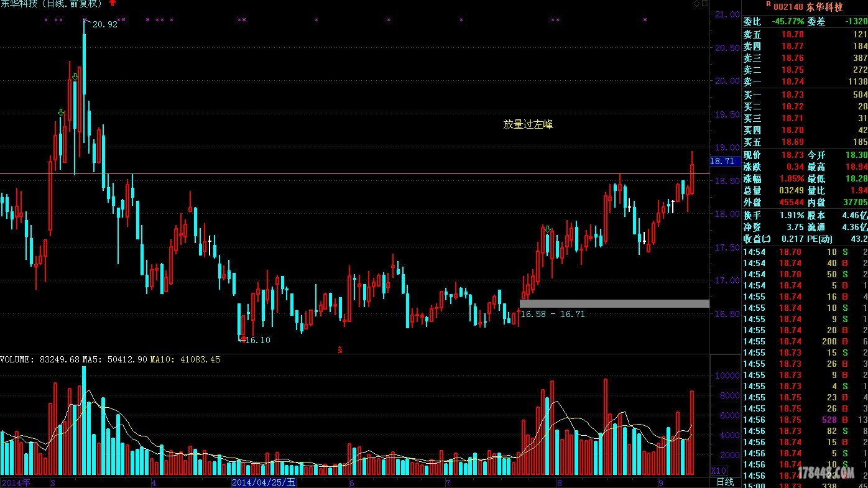Screen dimensions: 868x488
Task: Click the 流通 4.36亿 value
Action: click(x=854, y=228)
